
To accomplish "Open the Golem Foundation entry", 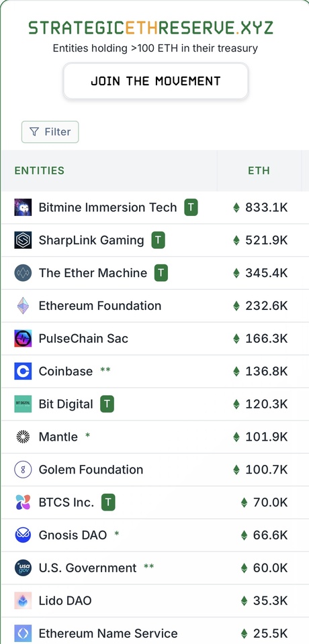I will click(x=154, y=470).
